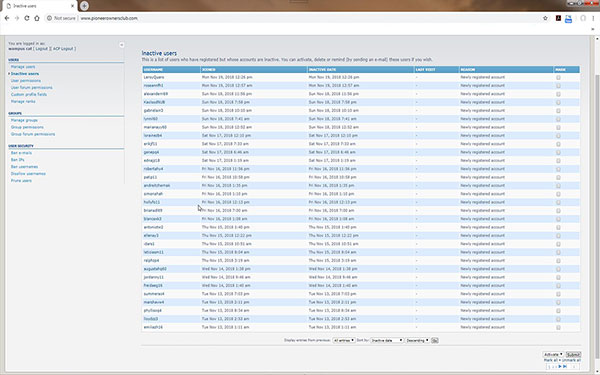Image resolution: width=600 pixels, height=375 pixels.
Task: Close the Inactive users browser tab
Action: [72, 6]
